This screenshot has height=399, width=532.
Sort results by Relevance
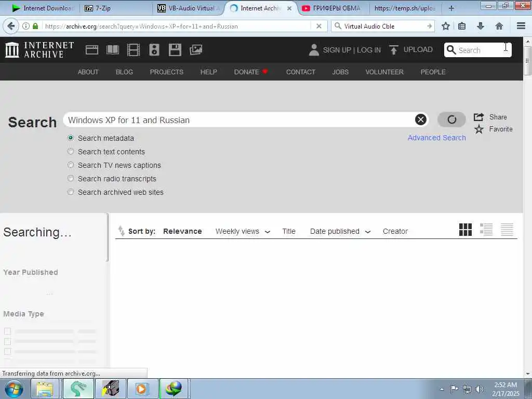coord(182,231)
